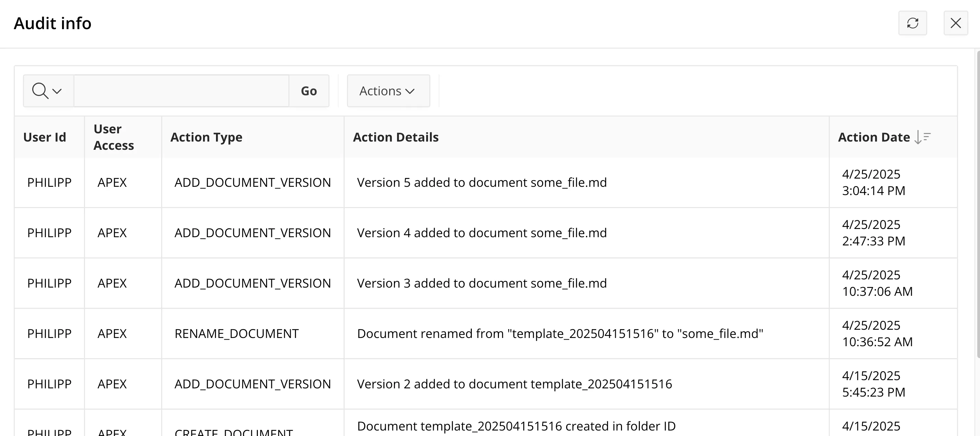Viewport: 980px width, 436px height.
Task: Click the search text field
Action: (181, 91)
